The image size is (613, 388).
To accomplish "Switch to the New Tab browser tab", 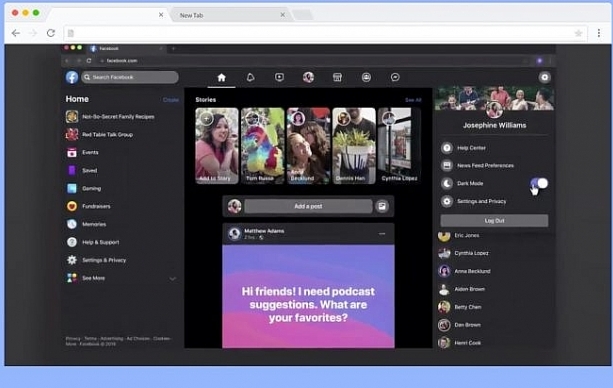I will (230, 15).
